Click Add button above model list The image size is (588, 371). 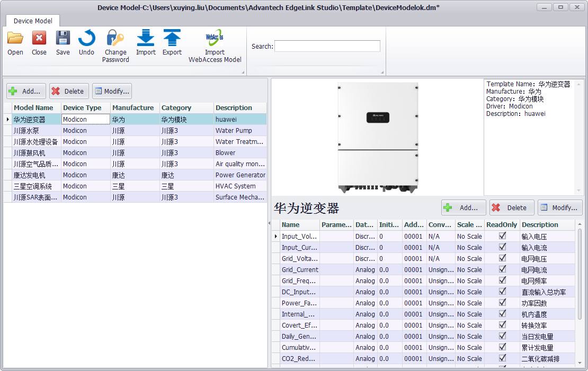point(26,91)
